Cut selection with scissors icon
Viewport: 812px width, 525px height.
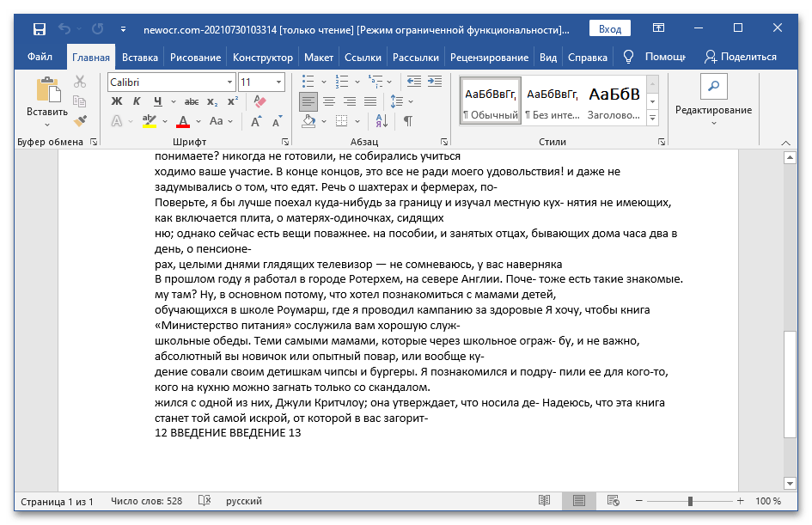[80, 82]
